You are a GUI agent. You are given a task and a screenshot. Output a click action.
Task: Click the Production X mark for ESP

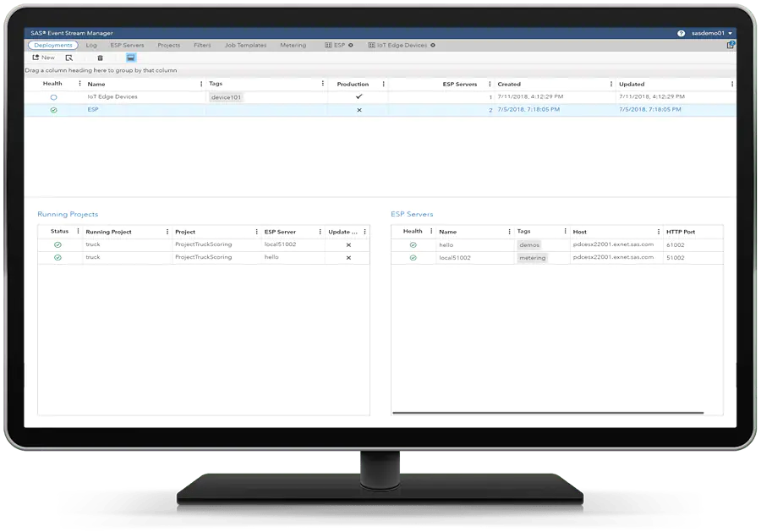click(359, 110)
